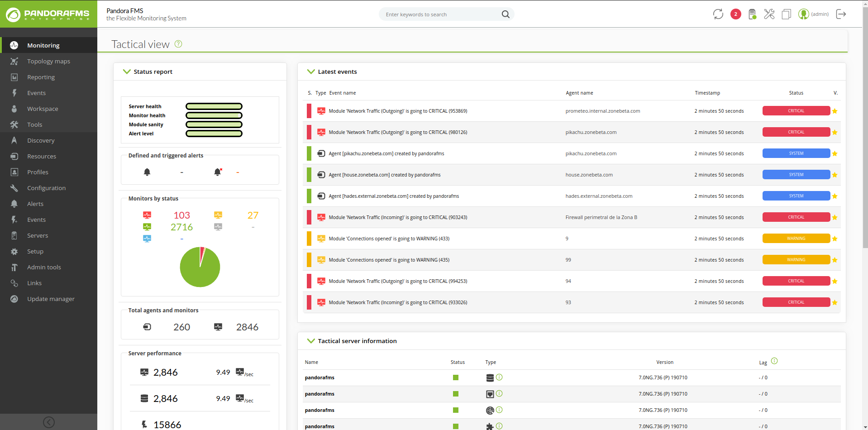Collapse the Latest events panel

311,72
